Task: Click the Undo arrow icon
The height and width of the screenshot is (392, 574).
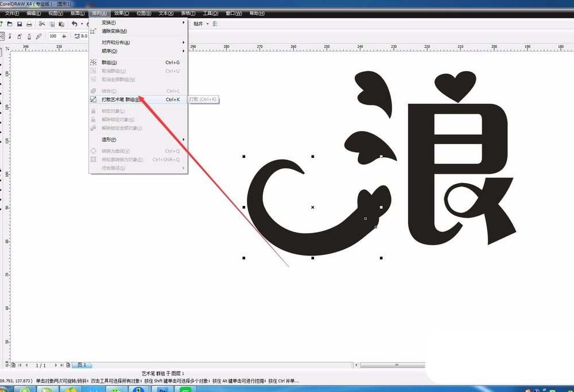Action: 74,24
